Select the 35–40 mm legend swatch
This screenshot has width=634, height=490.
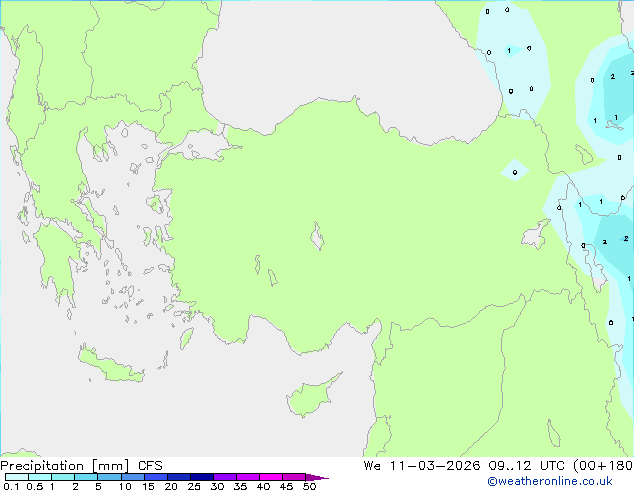coord(247,477)
